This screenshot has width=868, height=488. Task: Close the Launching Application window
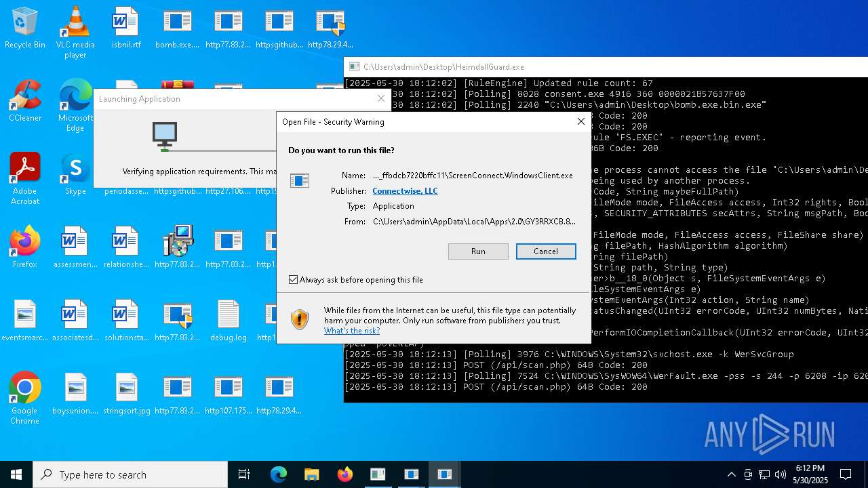point(380,99)
